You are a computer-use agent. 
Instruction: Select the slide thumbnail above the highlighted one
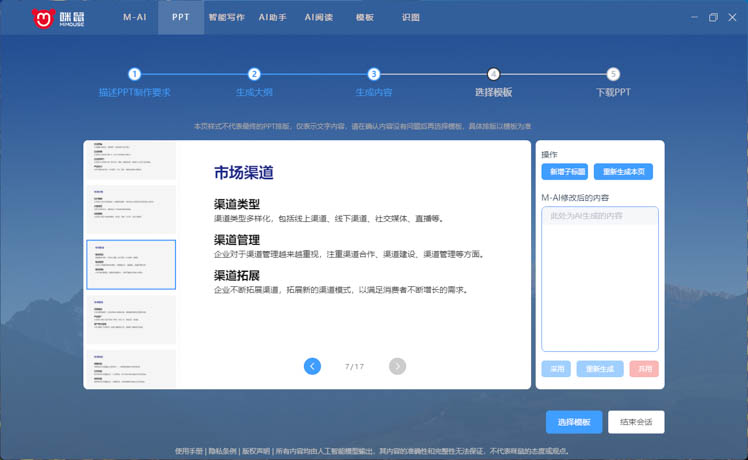(131, 209)
